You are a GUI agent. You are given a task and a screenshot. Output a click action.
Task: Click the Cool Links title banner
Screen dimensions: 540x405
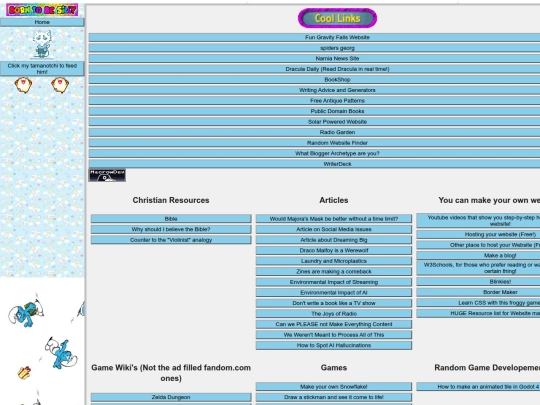337,18
